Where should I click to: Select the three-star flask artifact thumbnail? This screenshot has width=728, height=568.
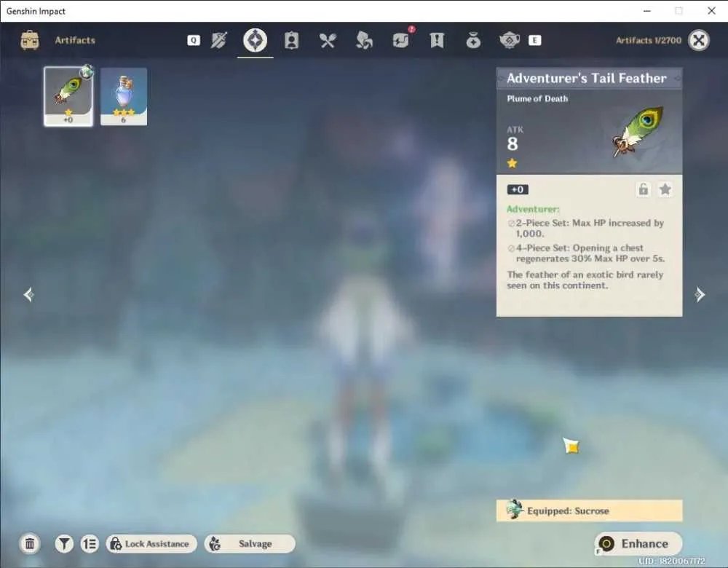(x=124, y=96)
